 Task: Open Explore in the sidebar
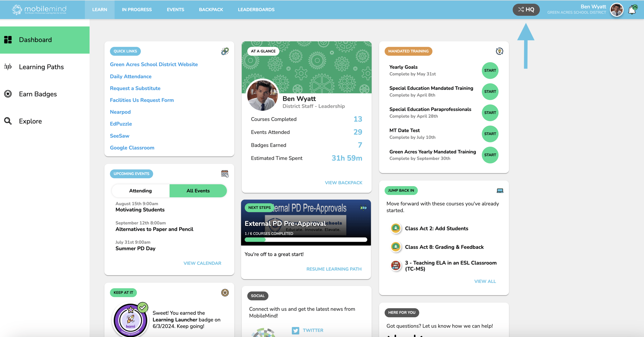point(45,121)
